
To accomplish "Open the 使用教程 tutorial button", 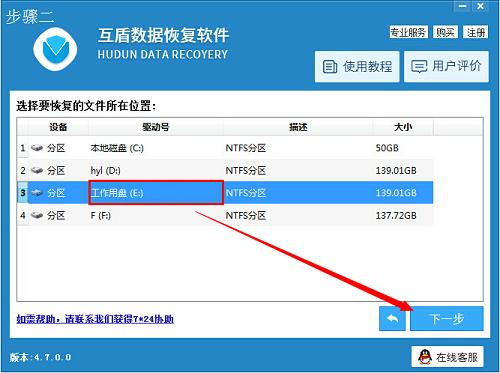I will (357, 67).
